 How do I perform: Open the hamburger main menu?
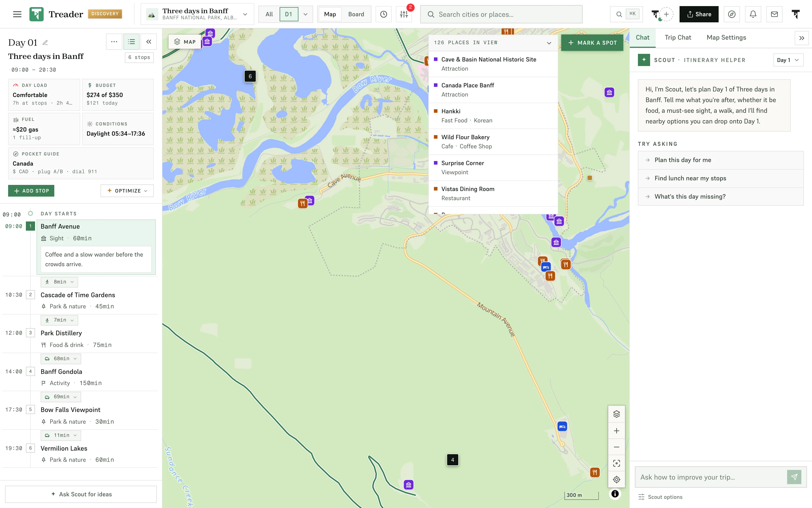coord(17,14)
